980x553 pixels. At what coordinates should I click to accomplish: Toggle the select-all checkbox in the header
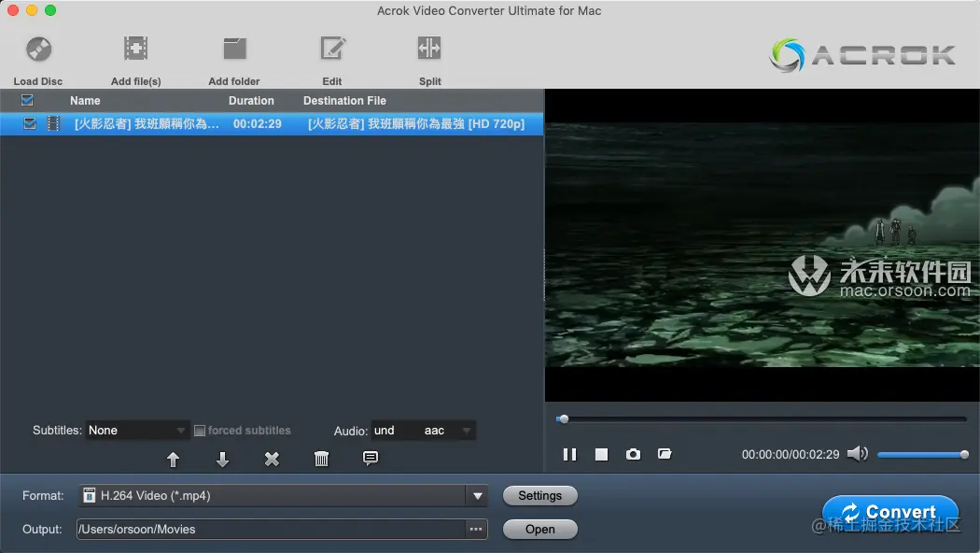27,100
